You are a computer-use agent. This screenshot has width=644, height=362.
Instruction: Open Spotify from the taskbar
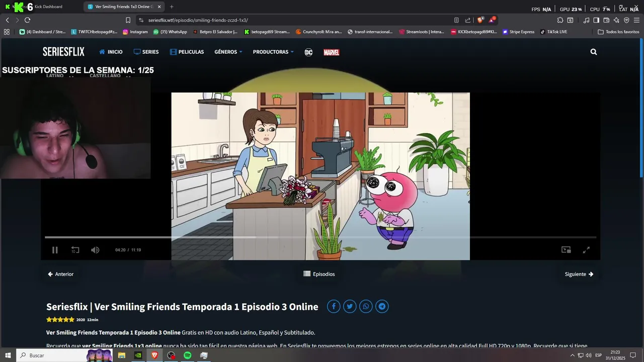click(187, 355)
